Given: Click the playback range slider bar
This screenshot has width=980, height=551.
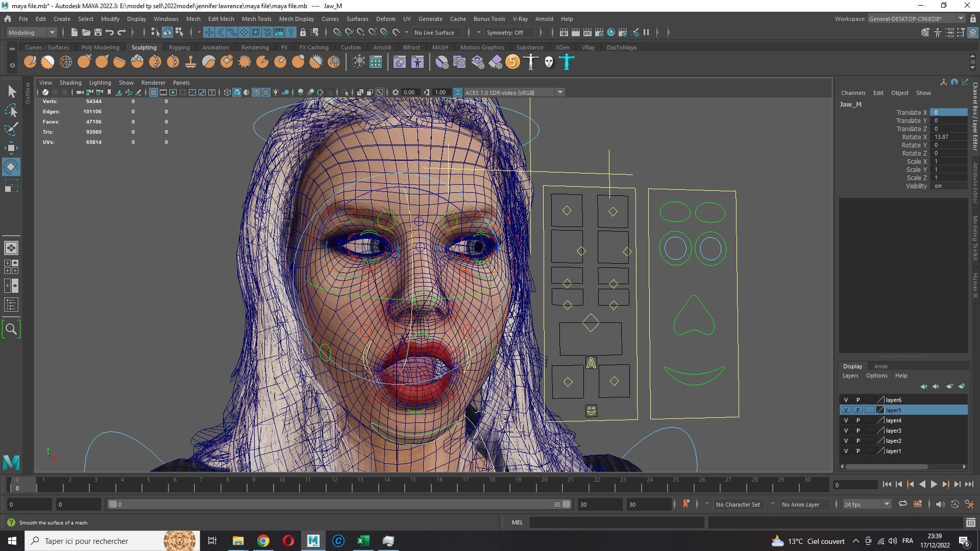Looking at the screenshot, I should coord(337,504).
